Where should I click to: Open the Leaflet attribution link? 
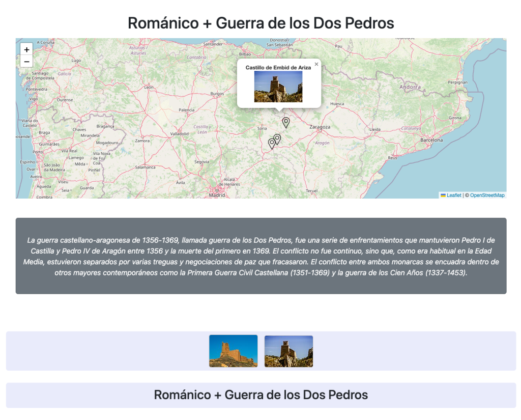pyautogui.click(x=454, y=195)
